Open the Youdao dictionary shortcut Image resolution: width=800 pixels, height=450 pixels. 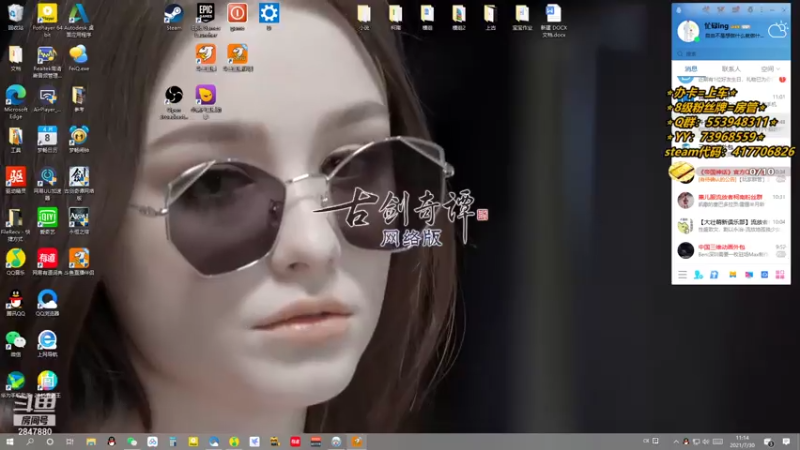(x=47, y=261)
